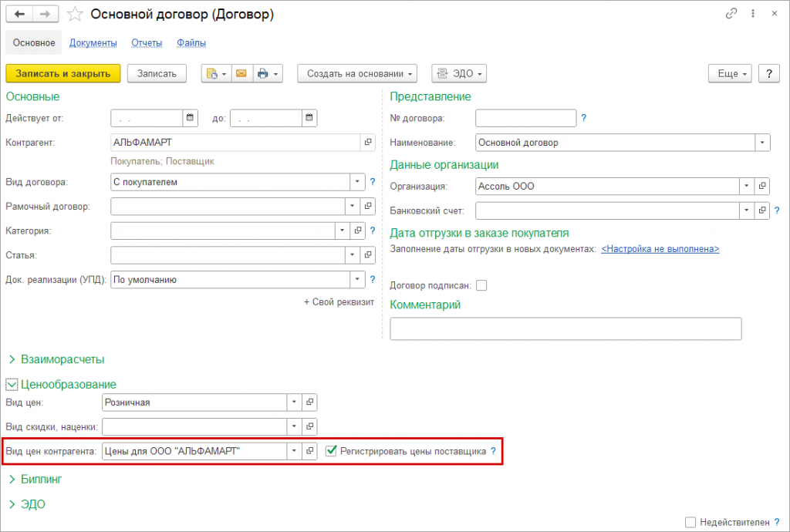Switch to the Файлы tab
Screen dimensions: 790x532
click(191, 42)
